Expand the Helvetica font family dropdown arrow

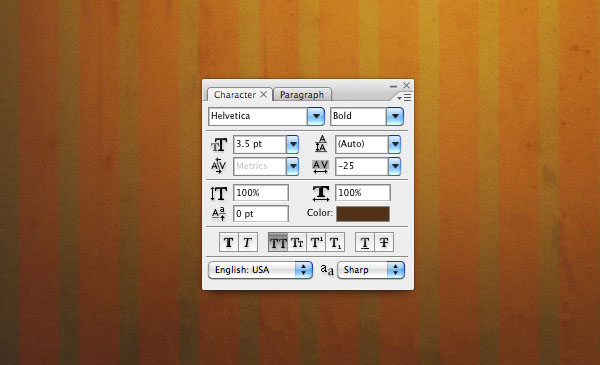316,116
